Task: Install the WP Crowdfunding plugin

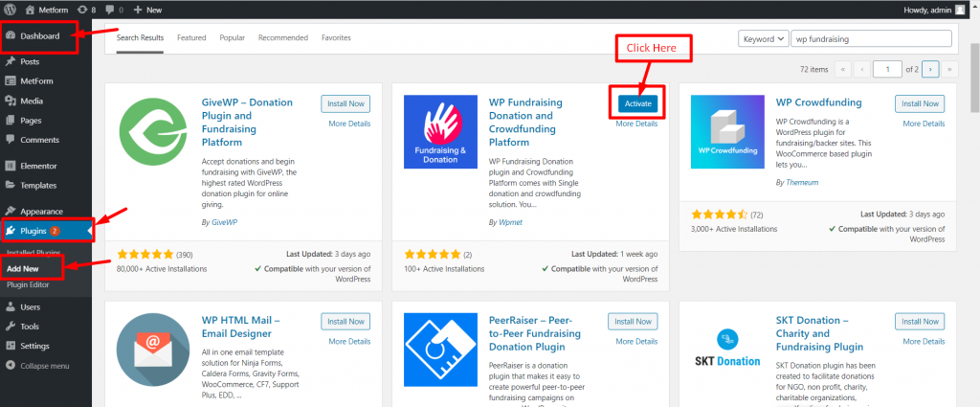Action: 920,103
